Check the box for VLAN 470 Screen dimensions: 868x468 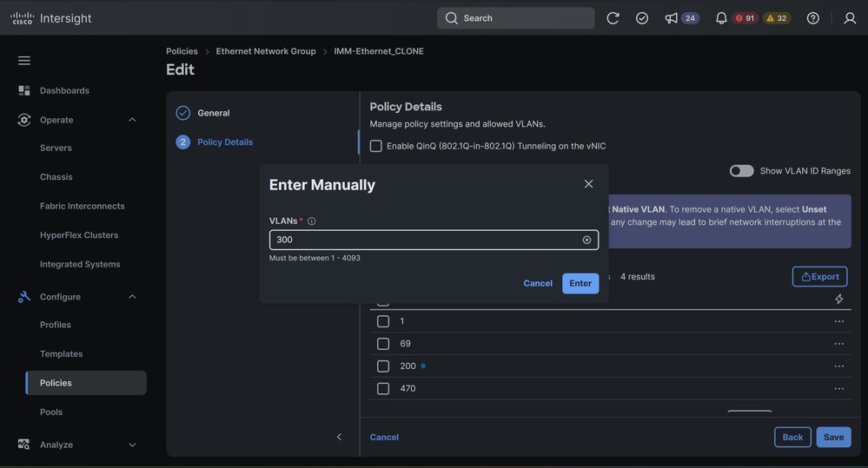(383, 388)
